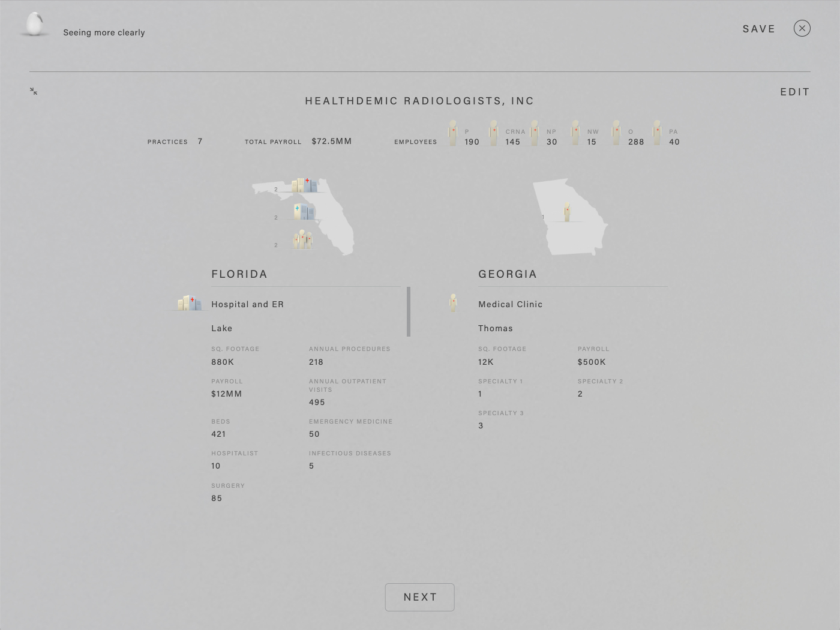Viewport: 840px width, 630px height.
Task: Click the 'Hospital and ER' label
Action: (x=247, y=304)
